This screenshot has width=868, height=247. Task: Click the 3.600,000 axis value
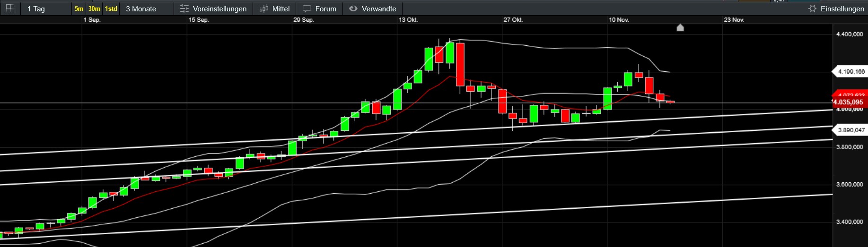pyautogui.click(x=850, y=184)
